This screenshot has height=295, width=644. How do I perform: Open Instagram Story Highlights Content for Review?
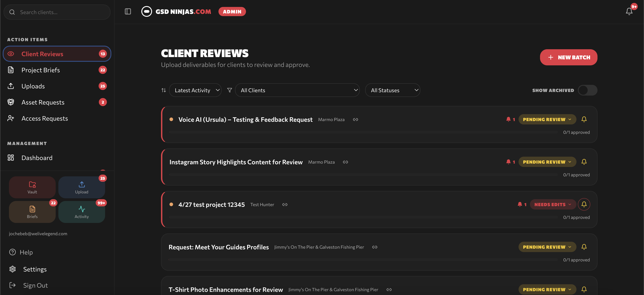point(236,162)
